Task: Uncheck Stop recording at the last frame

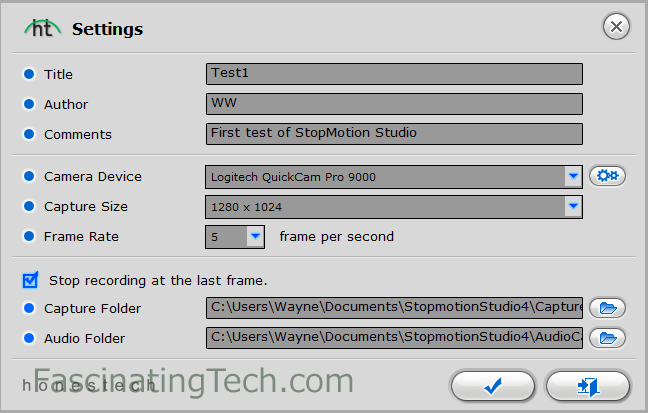Action: coord(30,279)
